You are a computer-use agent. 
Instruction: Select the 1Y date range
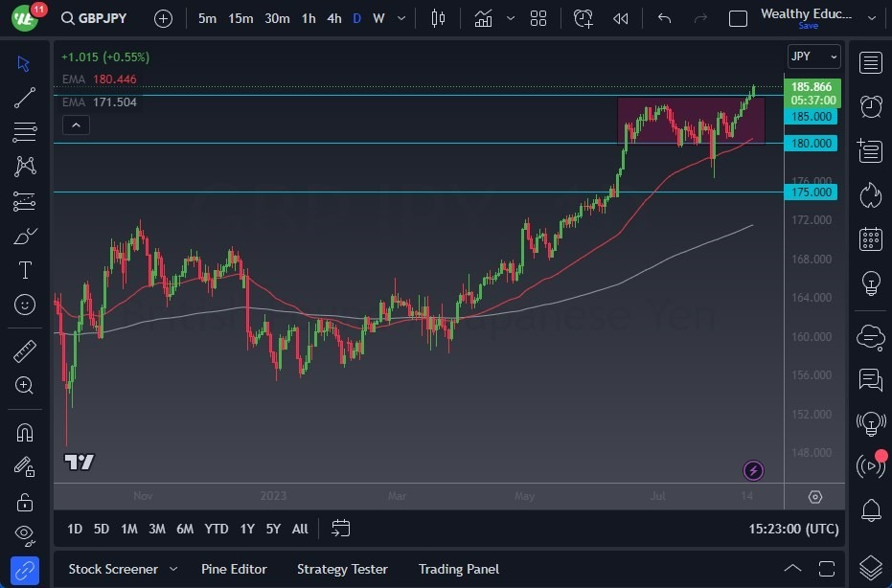pos(246,528)
